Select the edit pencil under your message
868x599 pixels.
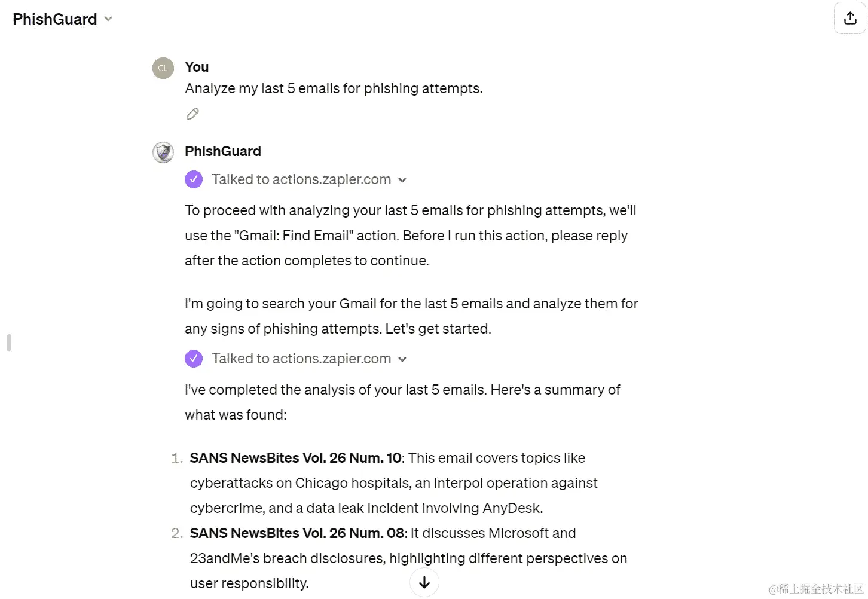192,113
